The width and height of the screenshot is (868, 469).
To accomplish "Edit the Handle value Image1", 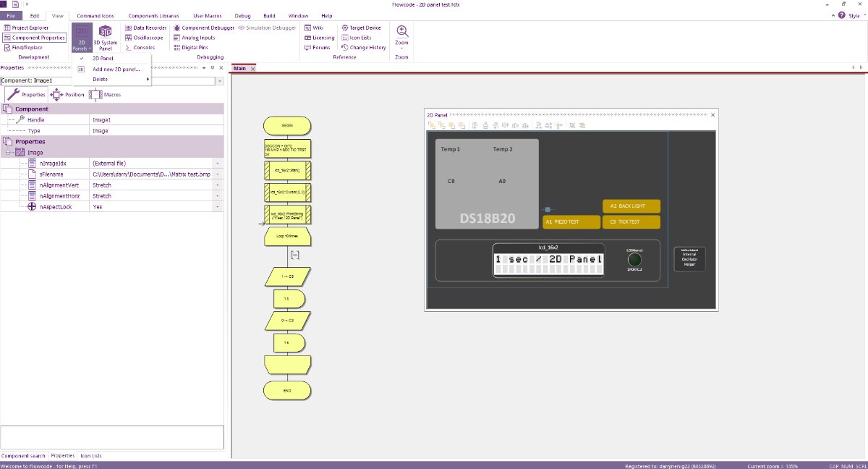I will [156, 119].
